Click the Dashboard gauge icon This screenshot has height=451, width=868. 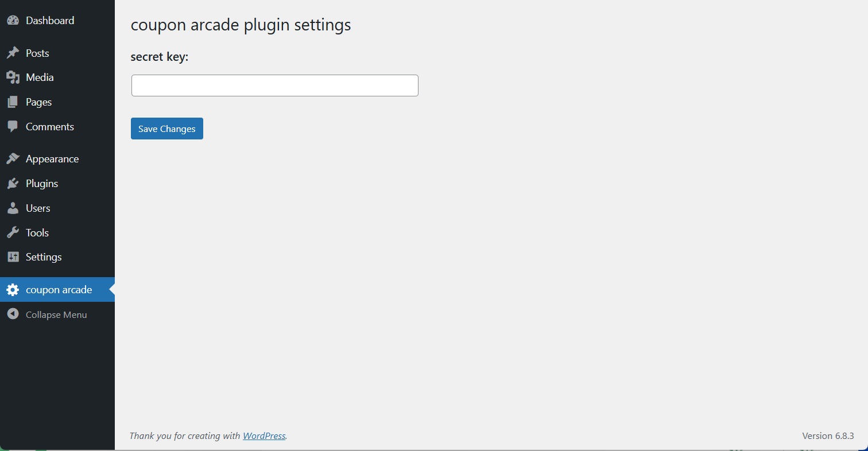point(13,21)
